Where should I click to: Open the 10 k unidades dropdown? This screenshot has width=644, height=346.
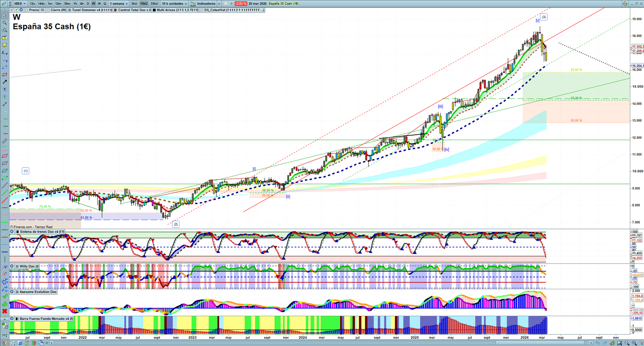[174, 4]
